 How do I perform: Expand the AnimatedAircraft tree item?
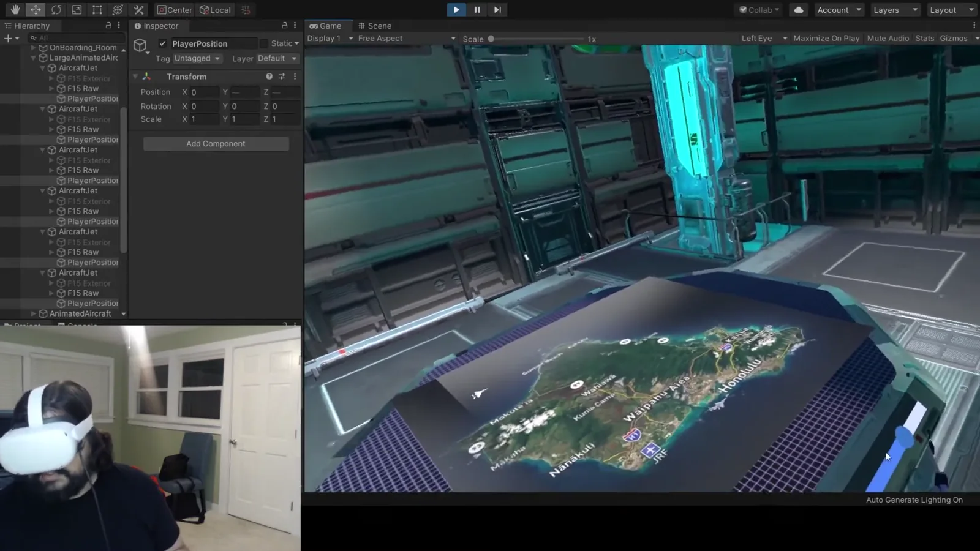coord(34,313)
